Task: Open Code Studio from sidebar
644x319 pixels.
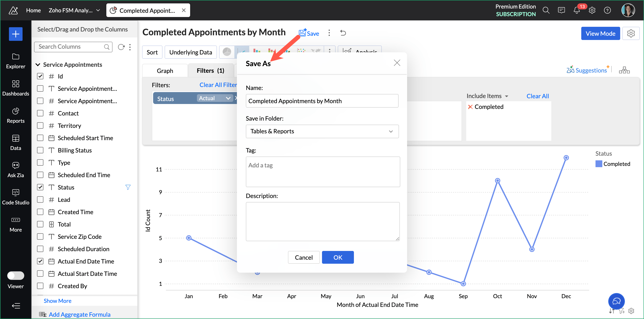Action: (x=16, y=197)
